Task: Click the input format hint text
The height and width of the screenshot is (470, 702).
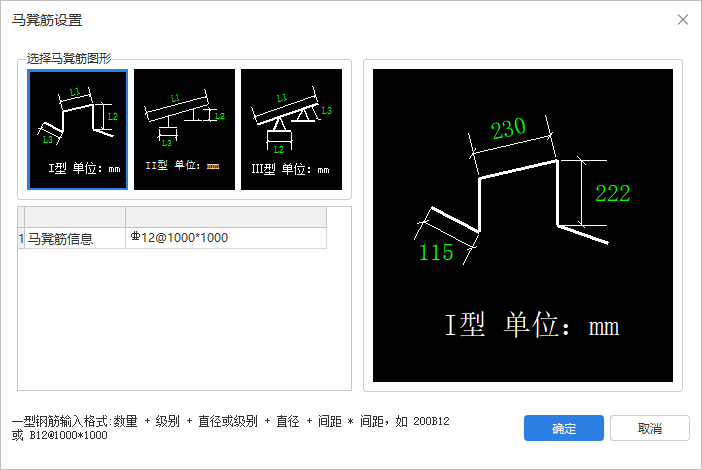Action: coord(231,428)
